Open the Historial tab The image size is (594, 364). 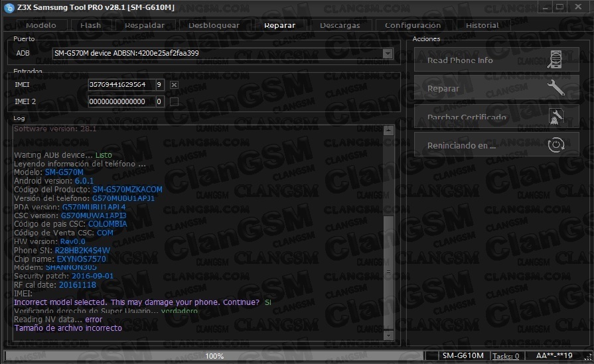pyautogui.click(x=483, y=25)
